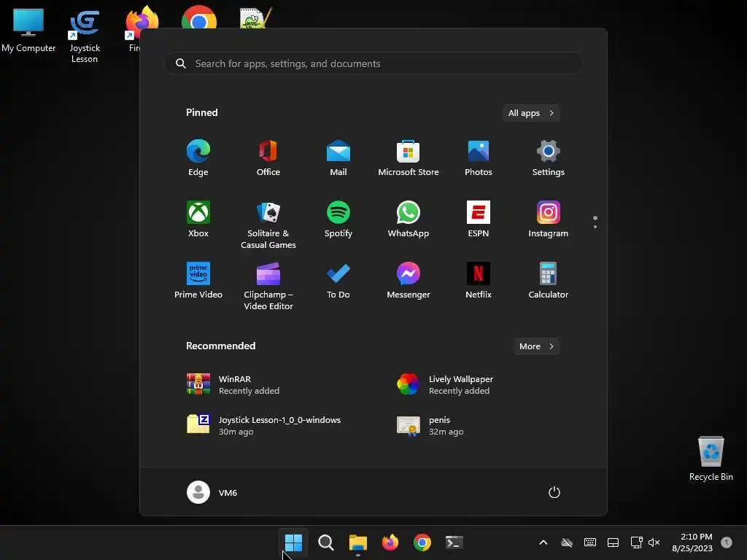The image size is (747, 560).
Task: Launch the Photos app
Action: pyautogui.click(x=479, y=158)
